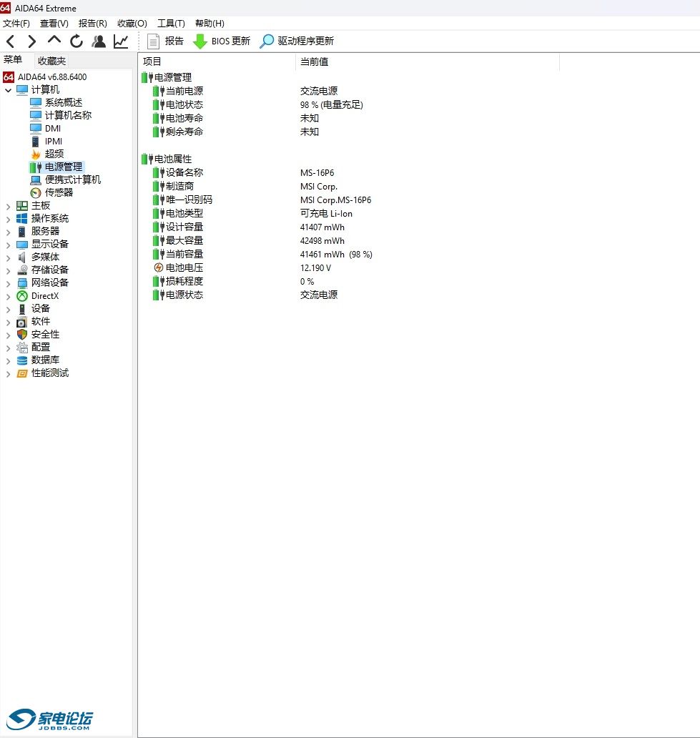Go up one level with Up arrow
Screen dimensions: 700x738
click(54, 41)
